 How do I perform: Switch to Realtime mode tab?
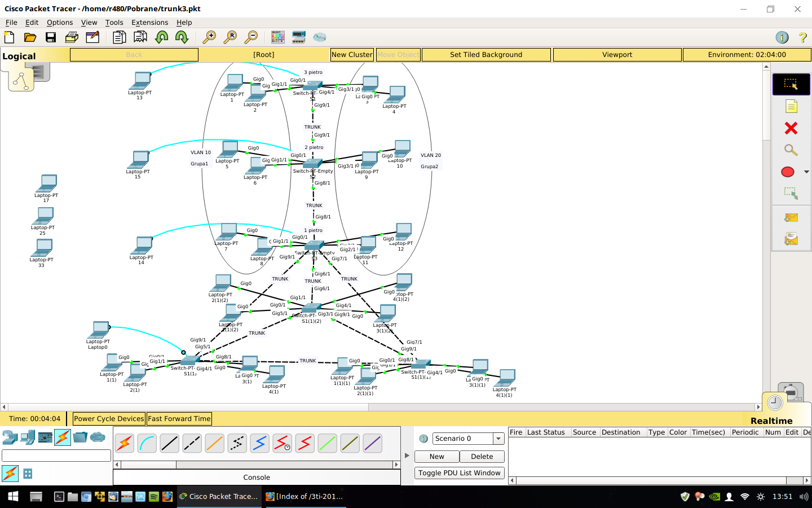(x=771, y=421)
